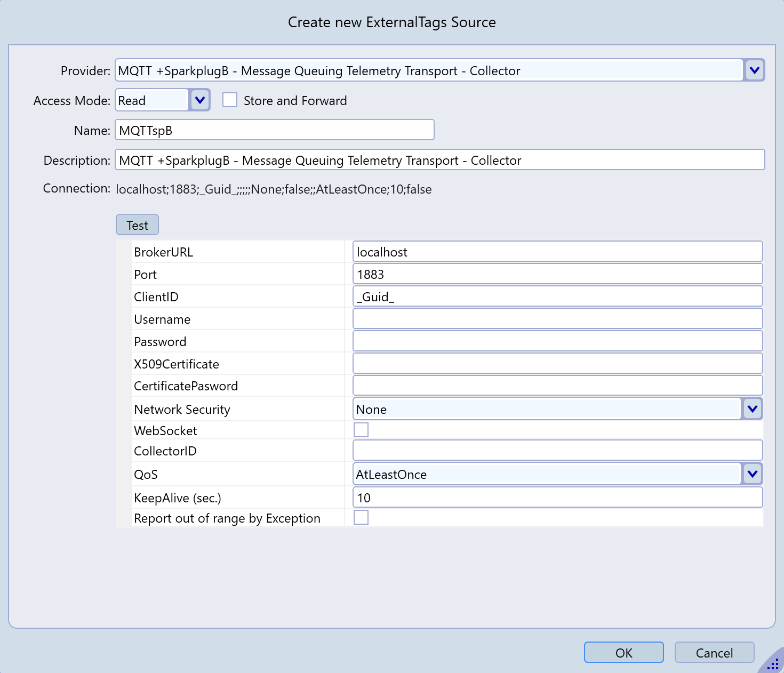Check Report out of range by Exception
The image size is (784, 673).
(x=361, y=517)
